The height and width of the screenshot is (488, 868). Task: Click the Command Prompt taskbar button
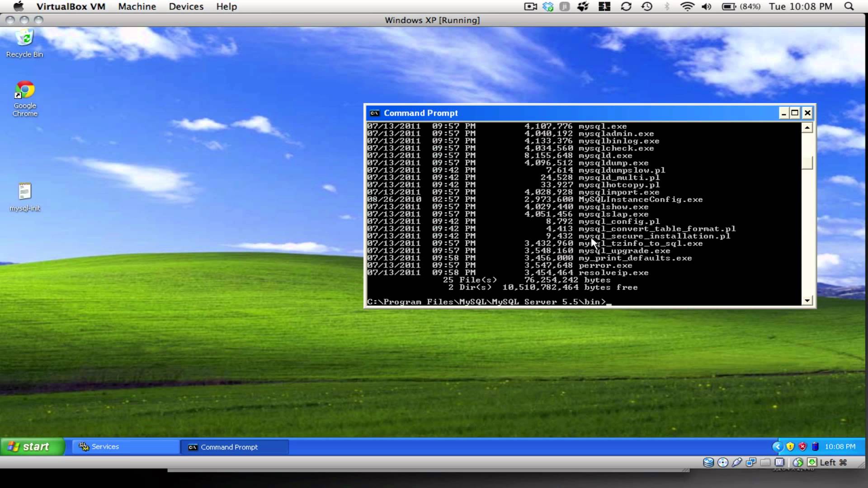click(230, 447)
